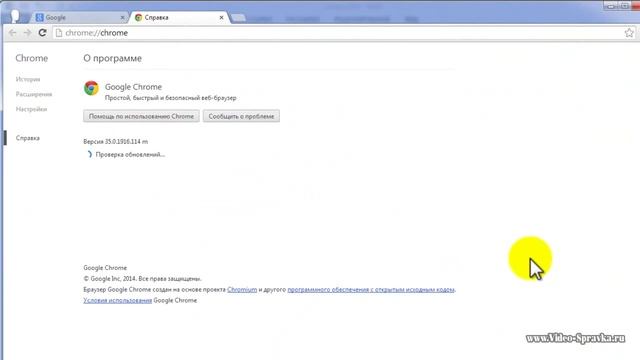Click the copyright Google Inc, 2014 text
The image size is (640, 360).
pyautogui.click(x=142, y=279)
